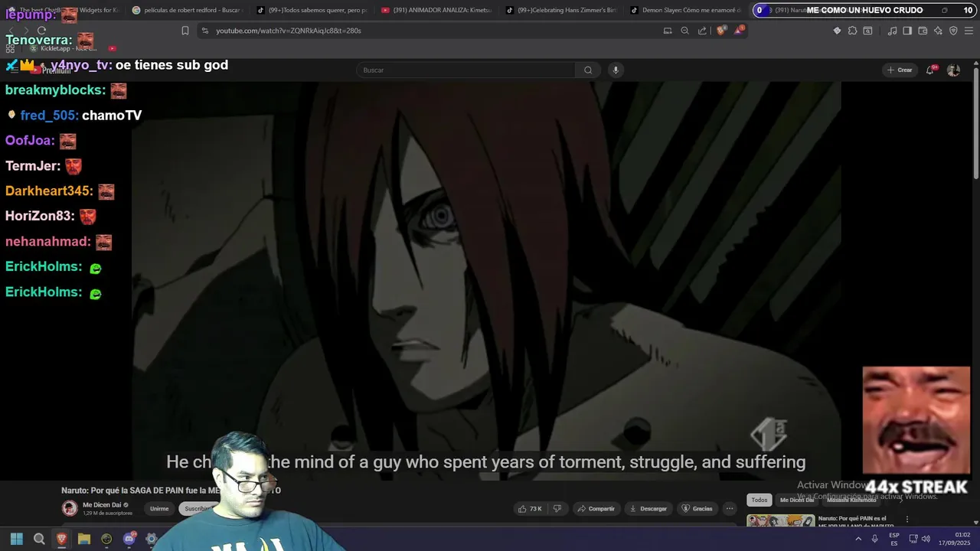Open File Explorer from taskbar

pyautogui.click(x=84, y=540)
